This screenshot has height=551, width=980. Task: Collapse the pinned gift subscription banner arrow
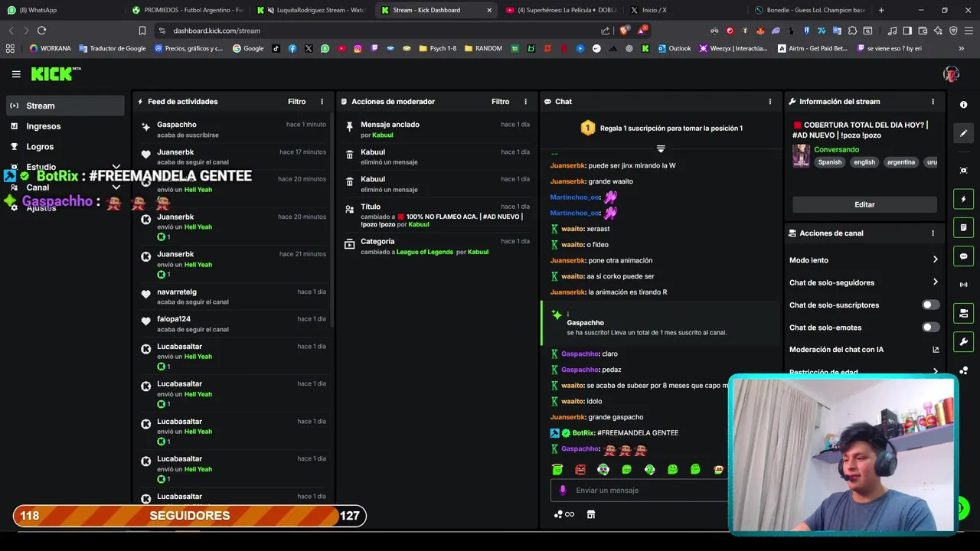point(661,148)
